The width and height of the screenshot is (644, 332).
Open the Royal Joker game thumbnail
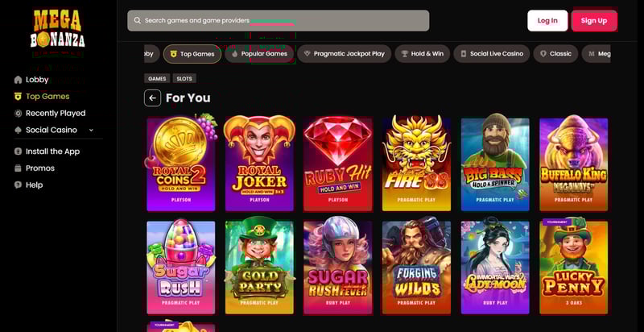[259, 164]
